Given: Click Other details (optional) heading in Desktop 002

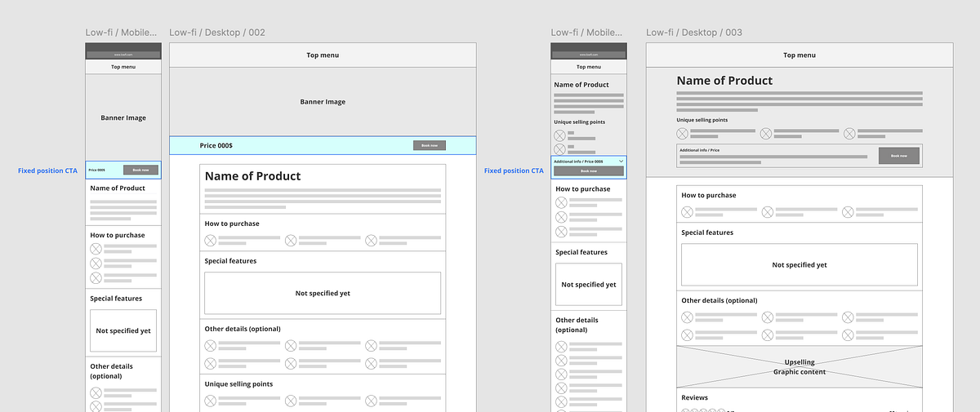Looking at the screenshot, I should [x=243, y=329].
